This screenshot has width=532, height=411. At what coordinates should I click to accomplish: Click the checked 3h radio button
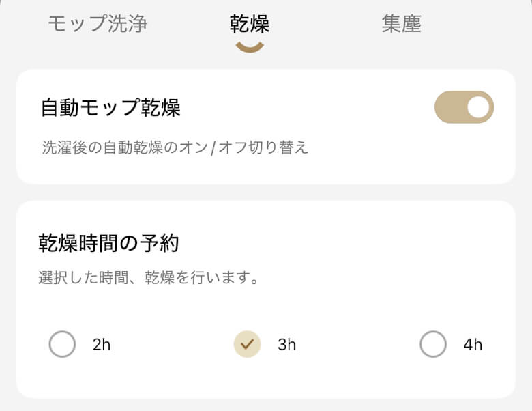(x=247, y=344)
